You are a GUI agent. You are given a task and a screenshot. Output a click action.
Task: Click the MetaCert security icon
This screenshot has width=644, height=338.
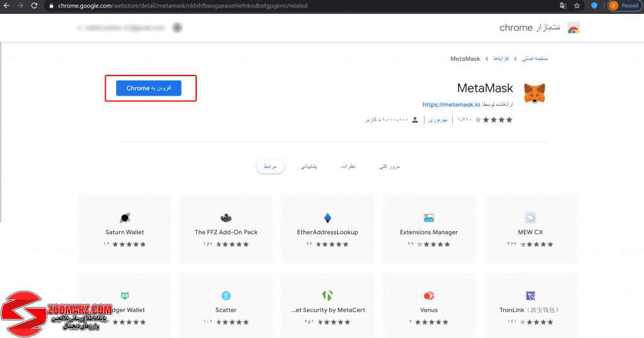coord(327,295)
